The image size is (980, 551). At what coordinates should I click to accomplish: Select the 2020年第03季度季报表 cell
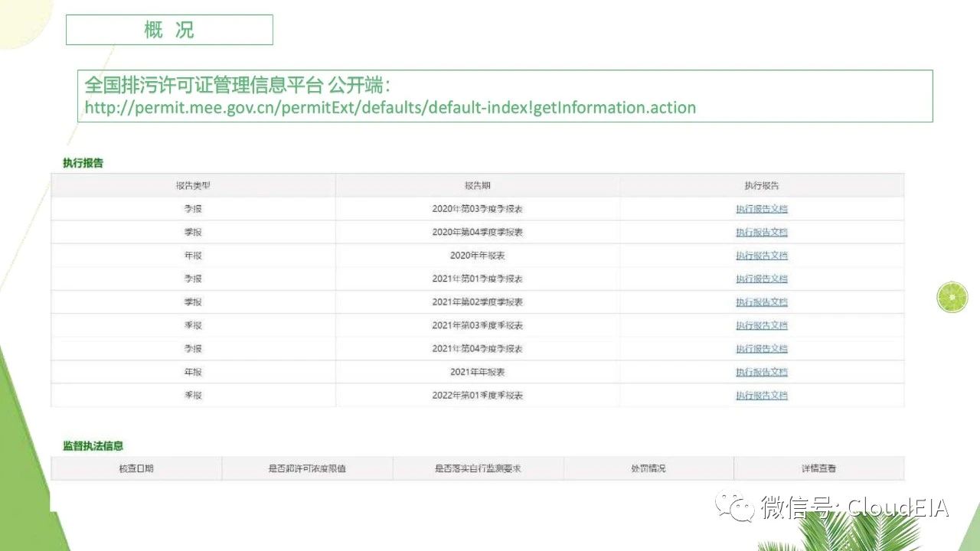pyautogui.click(x=478, y=209)
